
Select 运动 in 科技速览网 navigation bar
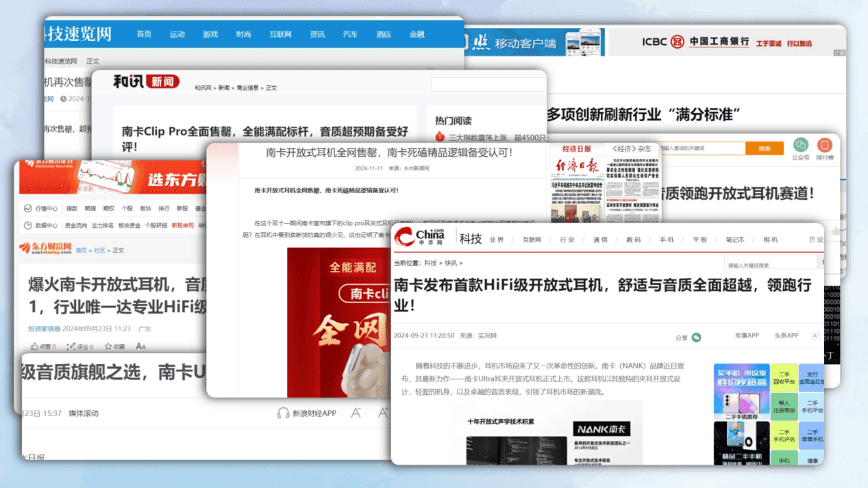[177, 34]
